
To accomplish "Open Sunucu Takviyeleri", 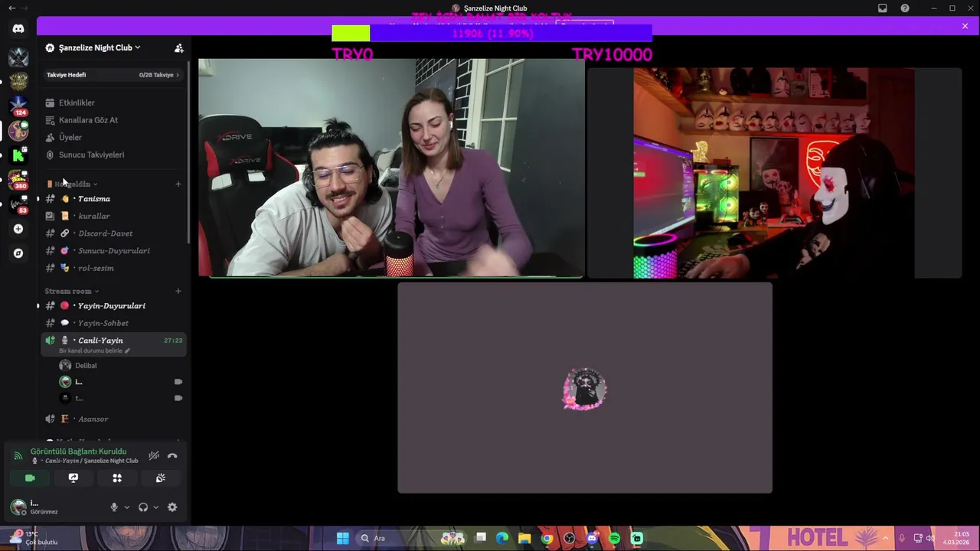I will 113,155.
